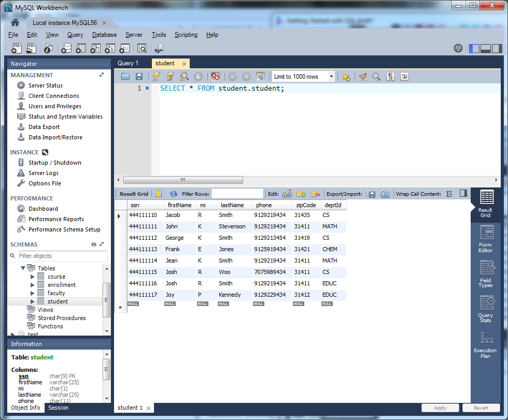The image size is (508, 420).
Task: Collapse the Tables tree node
Action: click(23, 268)
